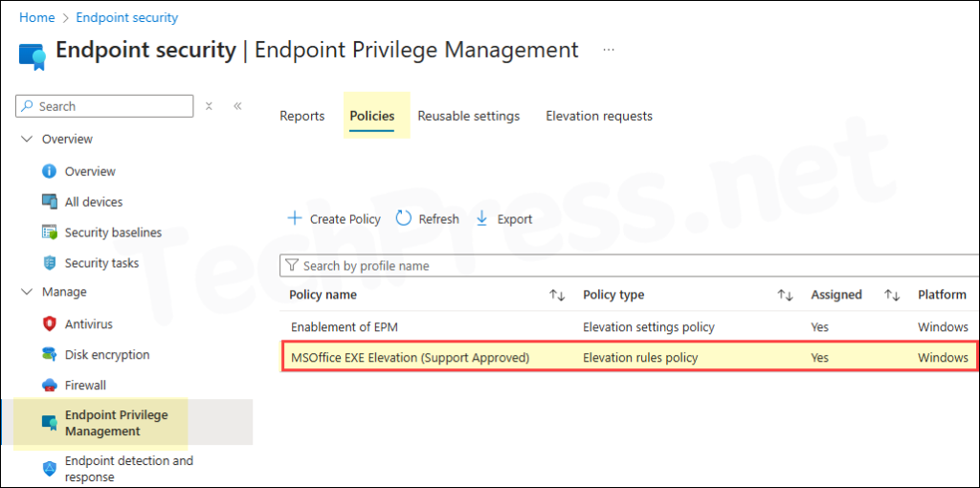Focus the Search by profile name field
The width and height of the screenshot is (980, 488).
click(629, 266)
